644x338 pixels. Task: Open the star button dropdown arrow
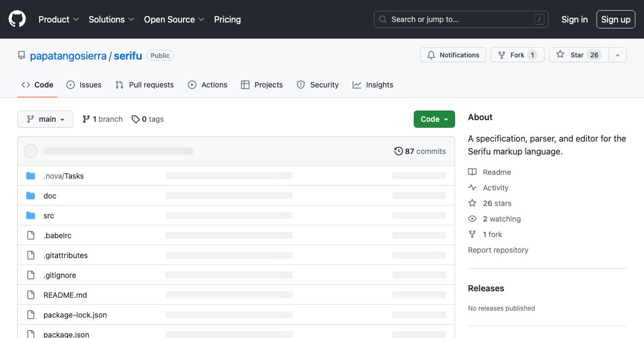coord(618,55)
